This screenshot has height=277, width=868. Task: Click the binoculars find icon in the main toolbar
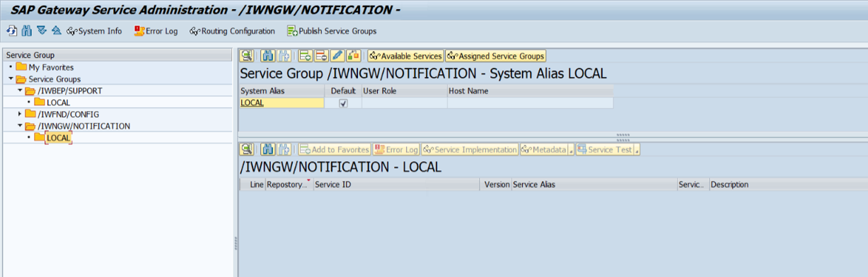[26, 31]
